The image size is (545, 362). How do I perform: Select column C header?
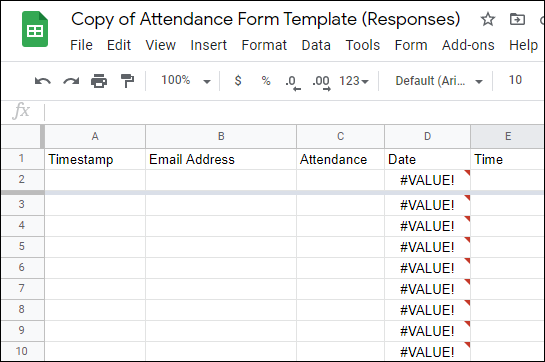coord(341,136)
